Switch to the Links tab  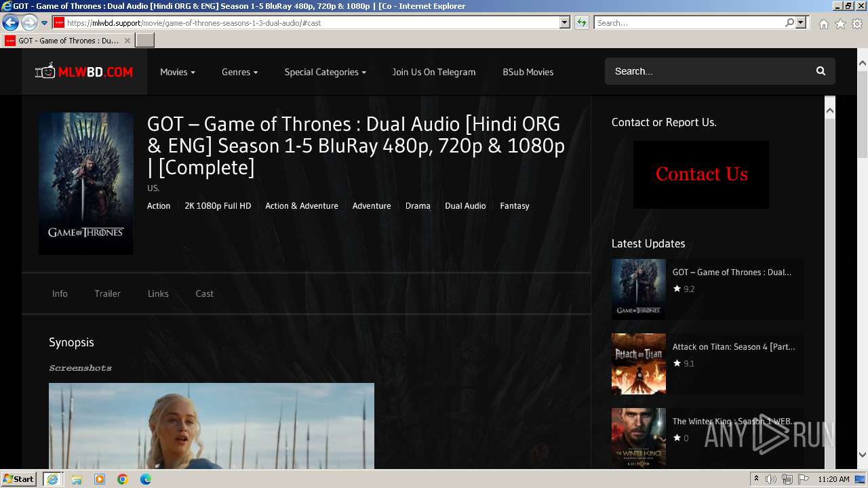click(158, 293)
